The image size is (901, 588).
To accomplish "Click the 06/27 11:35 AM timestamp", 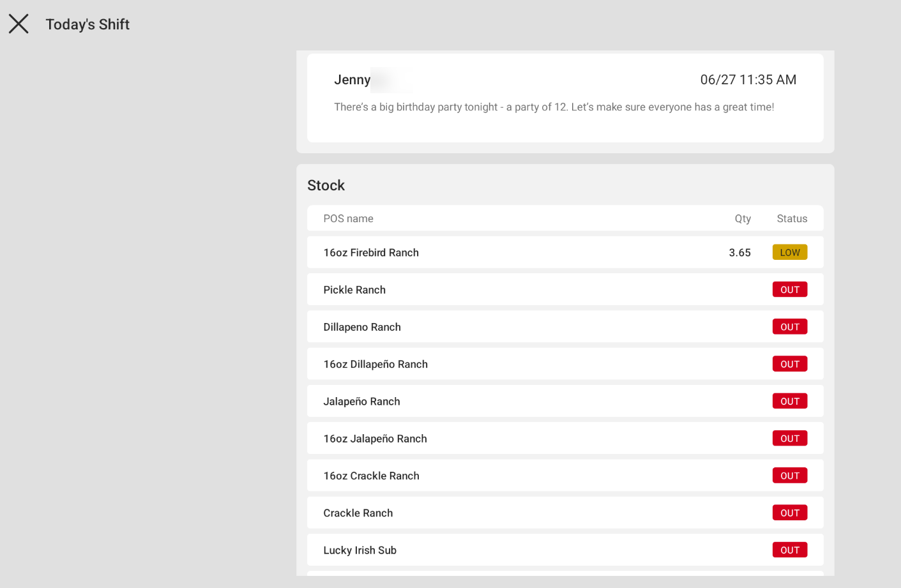I will [748, 80].
